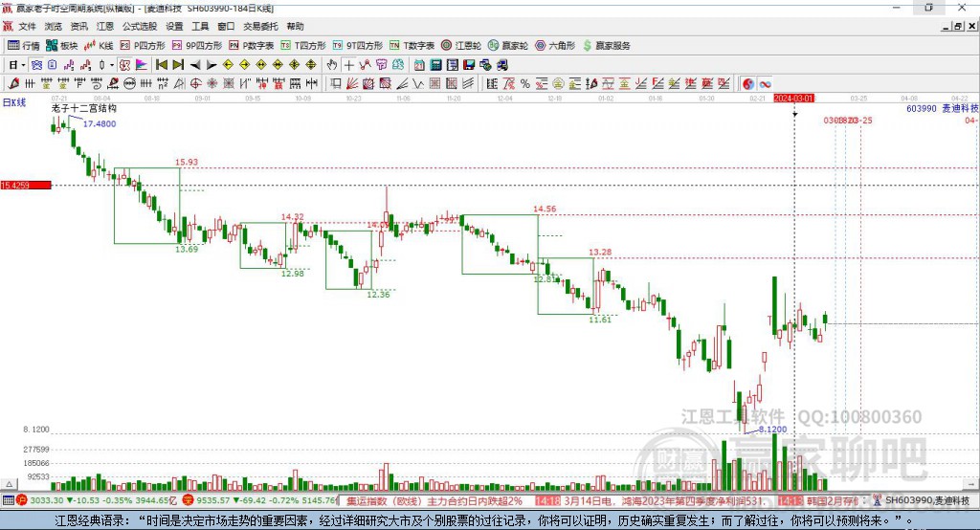
Task: Open the 9P四方形 tool
Action: (x=197, y=46)
